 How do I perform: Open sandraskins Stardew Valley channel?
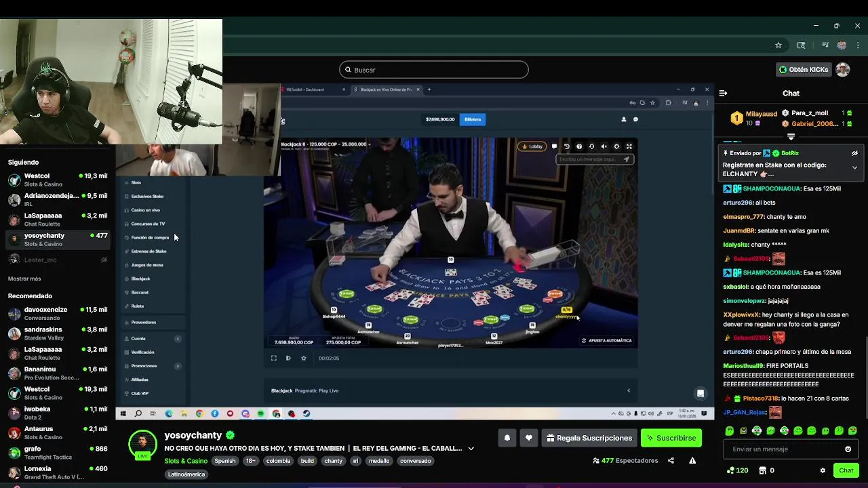(57, 333)
